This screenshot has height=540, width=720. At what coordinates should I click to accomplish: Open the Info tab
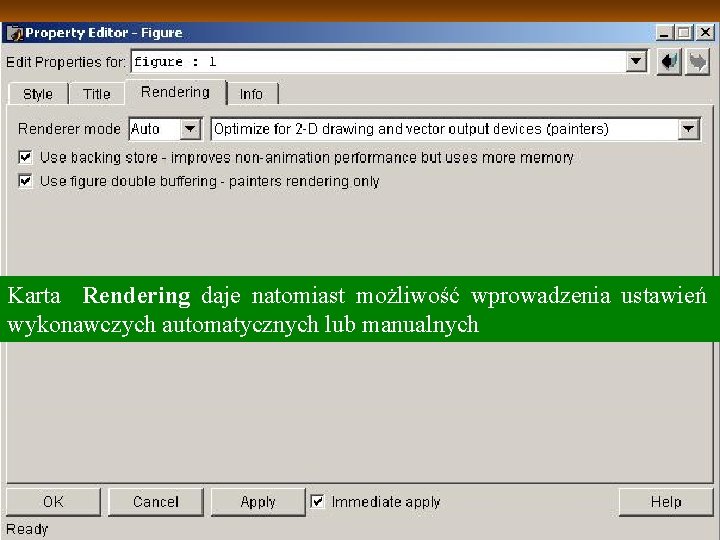(x=251, y=94)
